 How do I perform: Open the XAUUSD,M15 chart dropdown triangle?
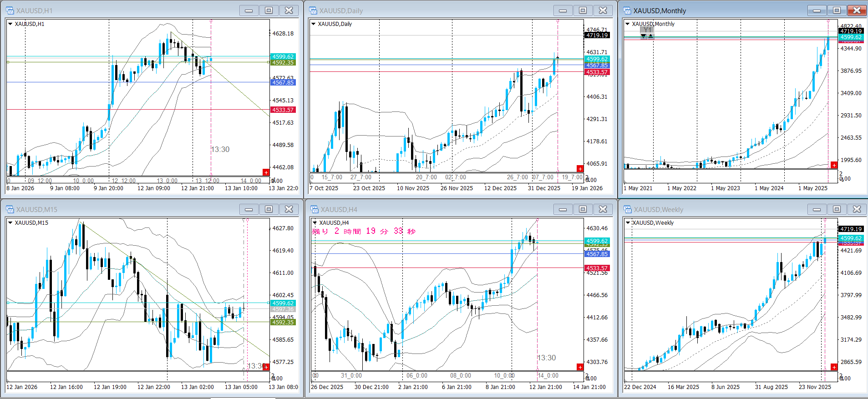10,223
